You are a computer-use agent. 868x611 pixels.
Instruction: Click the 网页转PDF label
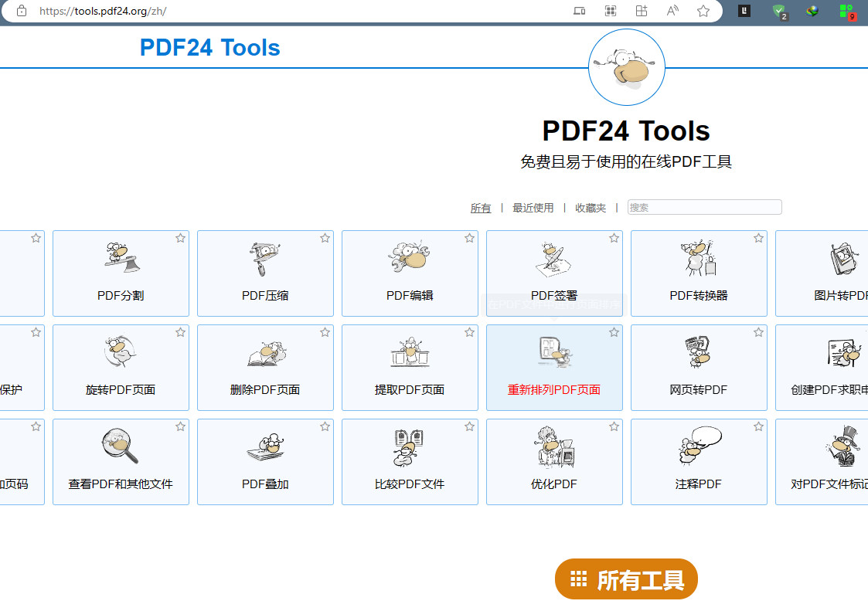coord(698,389)
